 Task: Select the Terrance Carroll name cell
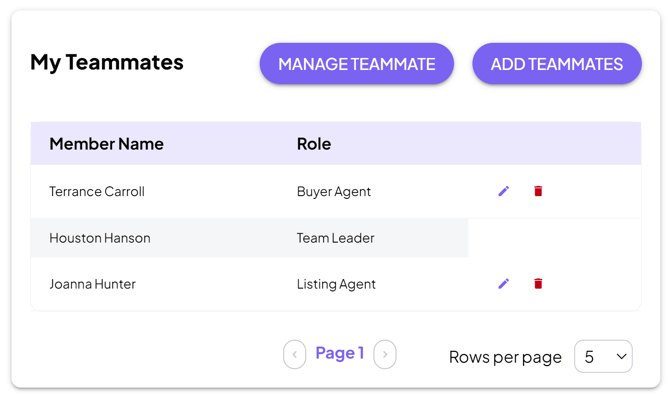pos(97,191)
